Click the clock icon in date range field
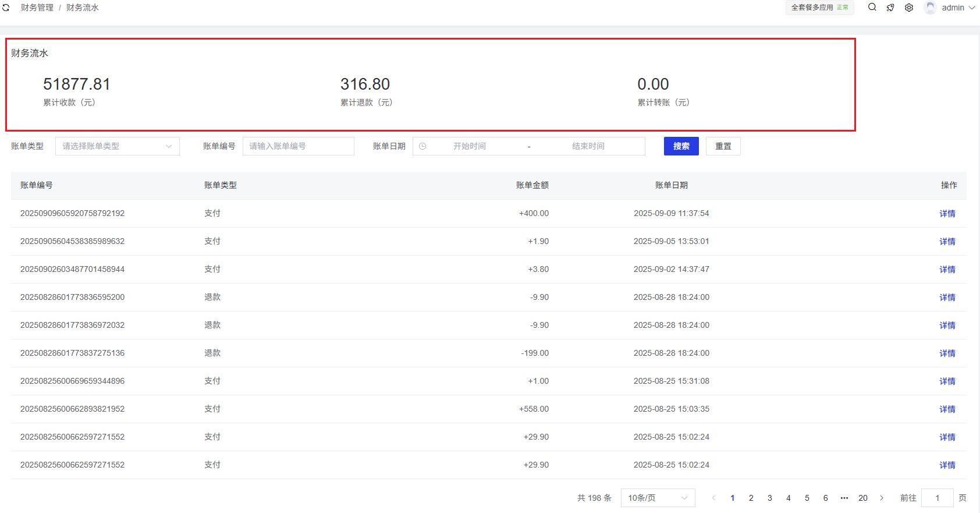Screen dimensions: 980x513 (422, 146)
